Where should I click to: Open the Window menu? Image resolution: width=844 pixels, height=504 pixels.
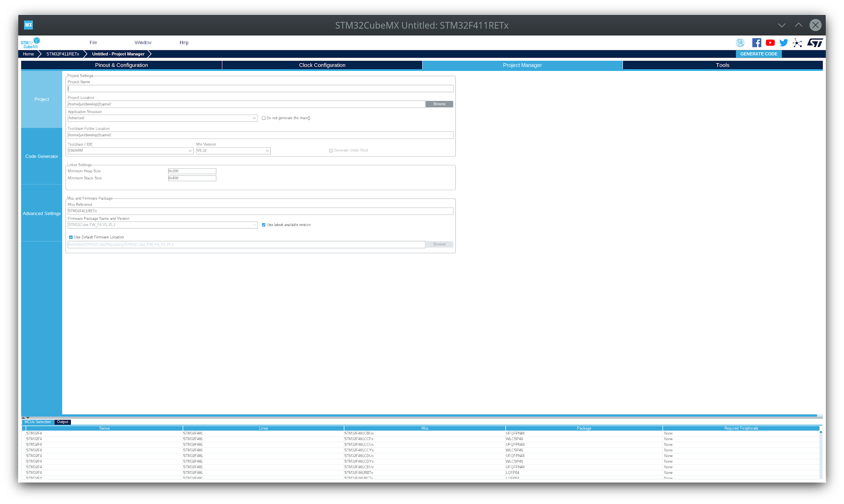[x=143, y=43]
